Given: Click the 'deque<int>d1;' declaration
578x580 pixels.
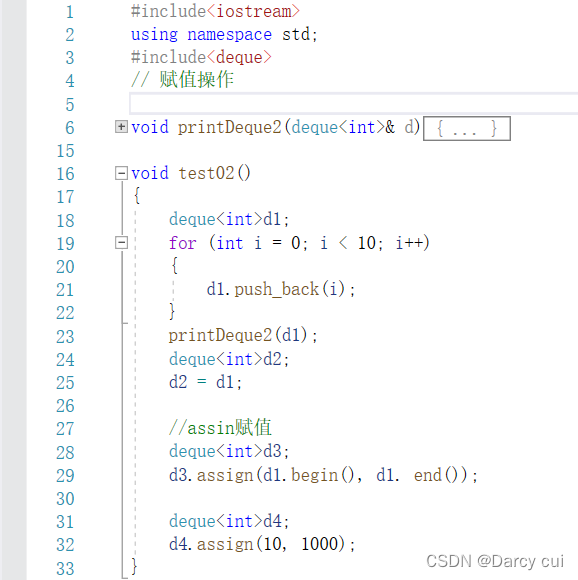Looking at the screenshot, I should [229, 219].
